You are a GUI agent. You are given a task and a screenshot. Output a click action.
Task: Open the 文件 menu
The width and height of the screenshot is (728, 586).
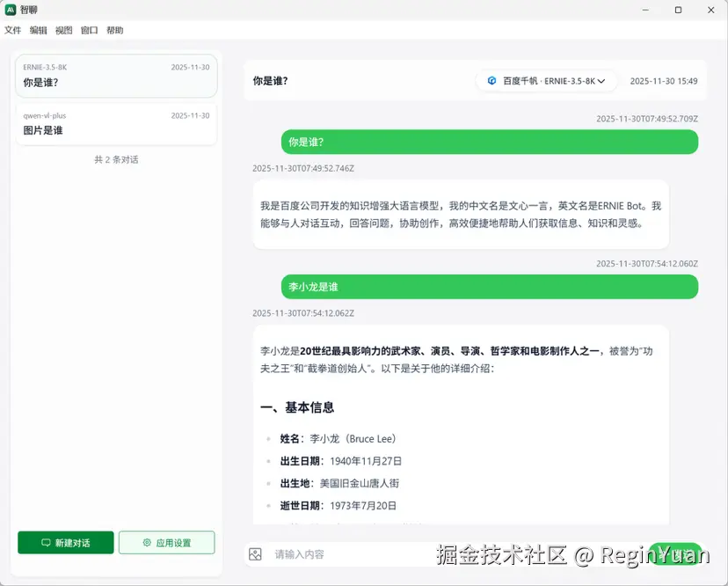13,30
